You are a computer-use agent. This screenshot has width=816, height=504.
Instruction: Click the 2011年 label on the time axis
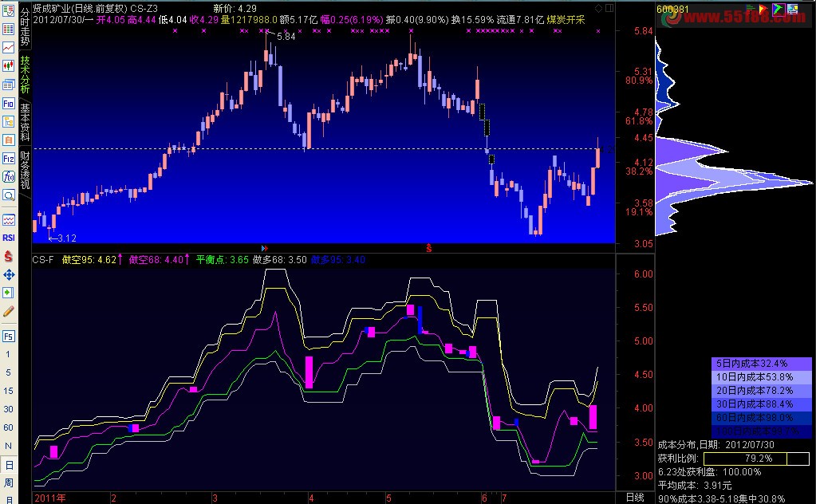coord(50,498)
